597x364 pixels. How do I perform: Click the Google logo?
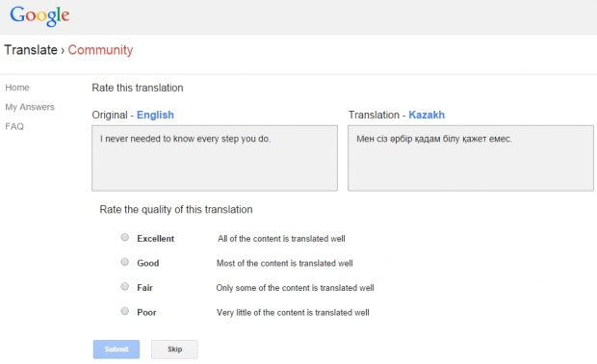click(x=39, y=16)
